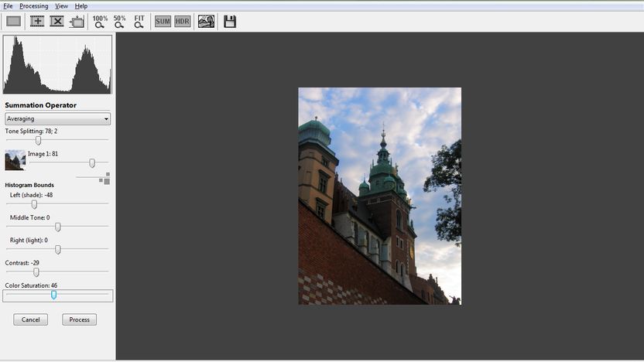
Task: Click the histogram graph panel
Action: point(57,64)
